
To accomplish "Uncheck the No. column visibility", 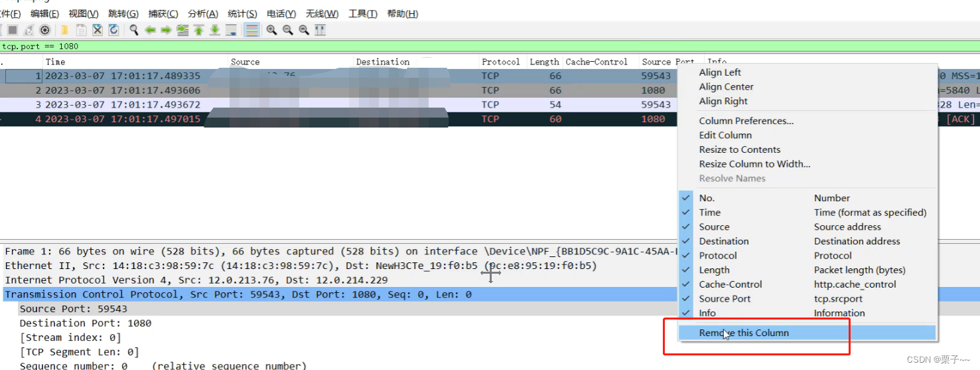I will coord(686,198).
